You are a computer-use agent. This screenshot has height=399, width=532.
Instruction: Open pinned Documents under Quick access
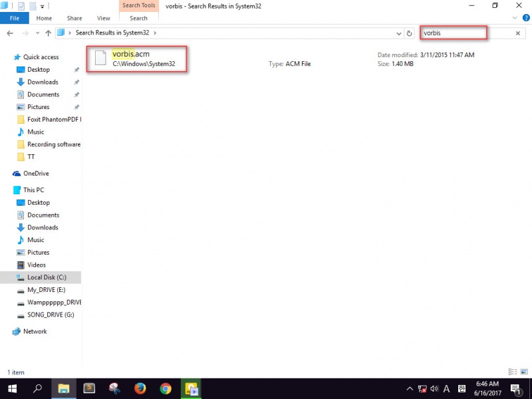coord(43,94)
